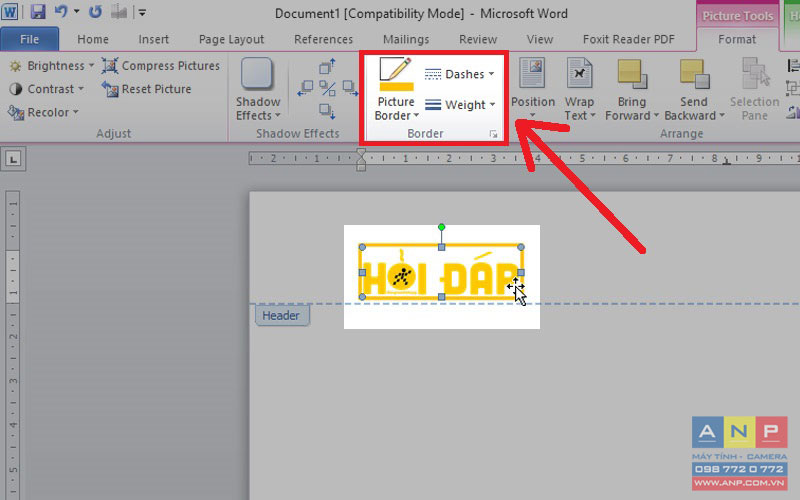Open the Border group dialog launcher

493,134
